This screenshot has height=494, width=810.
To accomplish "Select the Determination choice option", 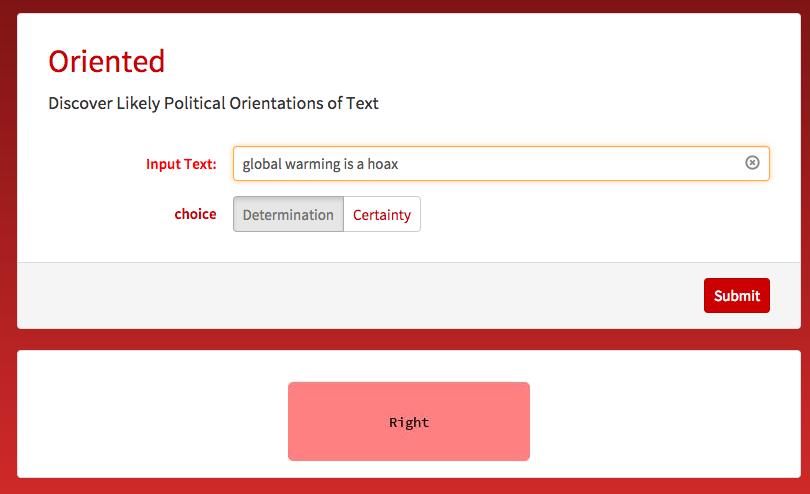I will [x=288, y=214].
